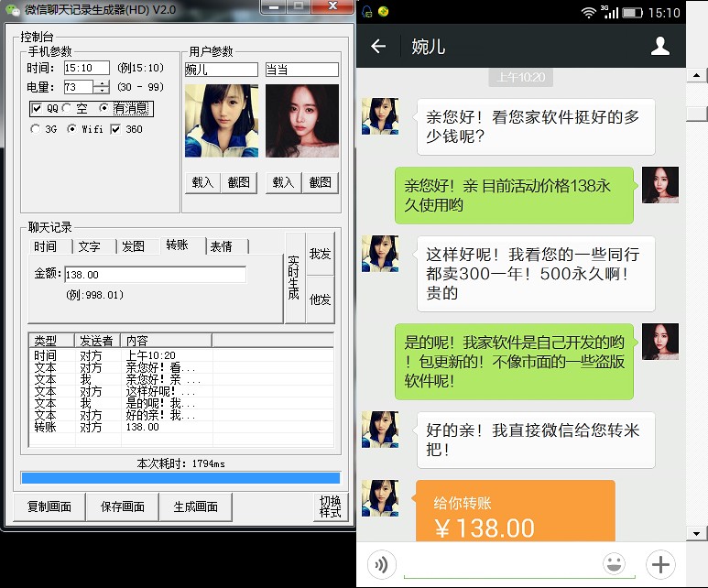Click the 当当 user name field
Image resolution: width=708 pixels, height=588 pixels.
click(x=301, y=70)
